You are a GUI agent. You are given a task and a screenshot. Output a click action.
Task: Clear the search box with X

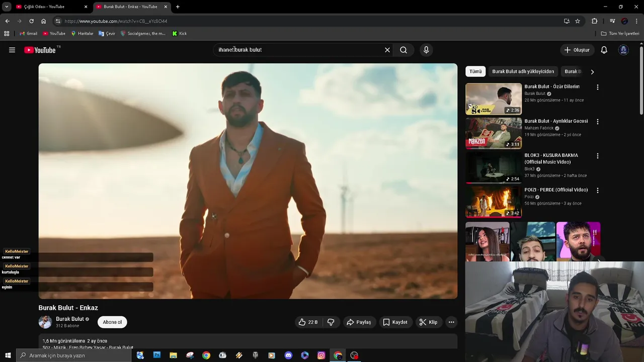click(x=387, y=50)
